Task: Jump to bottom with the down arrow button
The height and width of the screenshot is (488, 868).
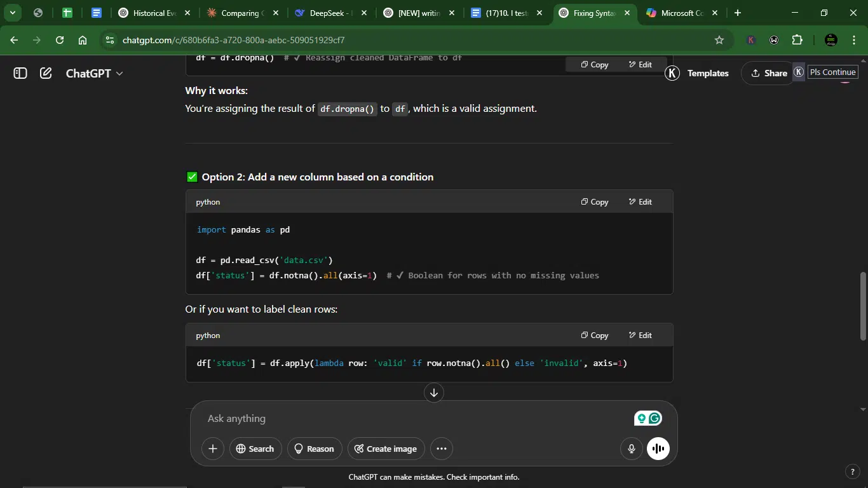Action: (434, 393)
